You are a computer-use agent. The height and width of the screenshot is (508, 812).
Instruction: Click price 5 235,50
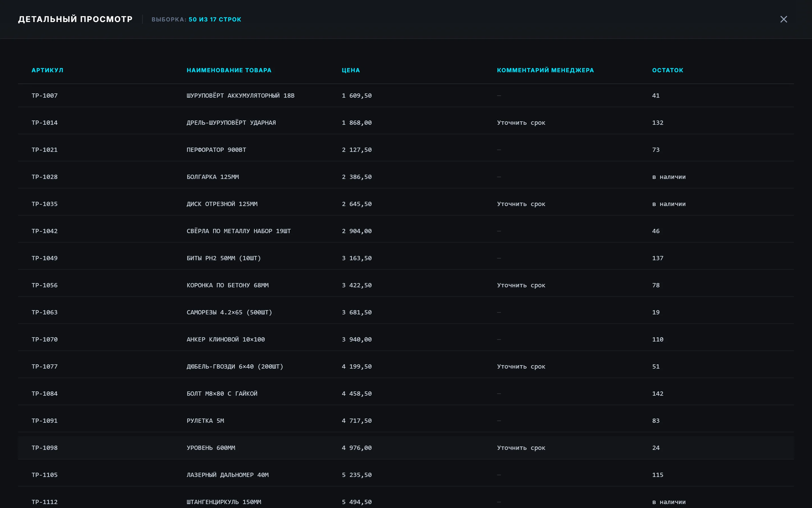[x=357, y=475]
